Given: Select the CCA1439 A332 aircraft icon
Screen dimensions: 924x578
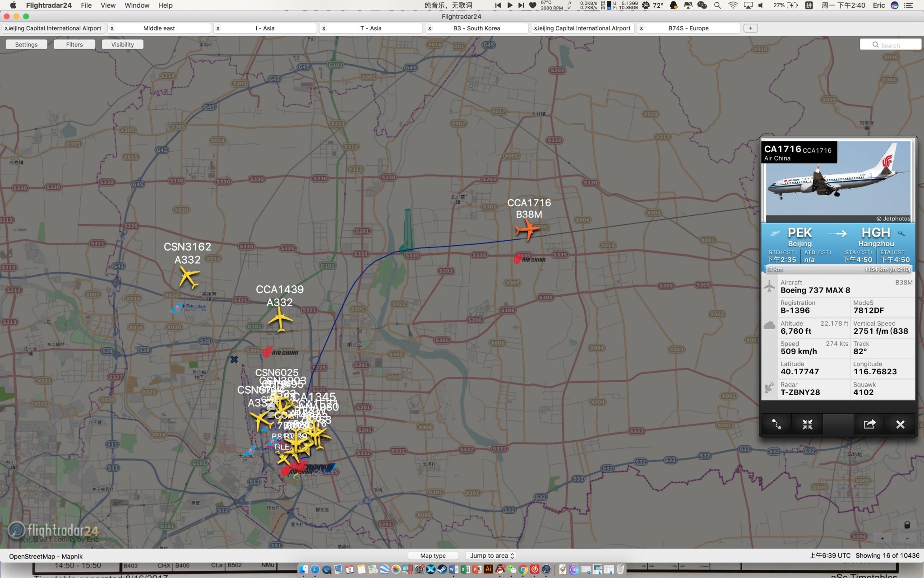Looking at the screenshot, I should 280,319.
